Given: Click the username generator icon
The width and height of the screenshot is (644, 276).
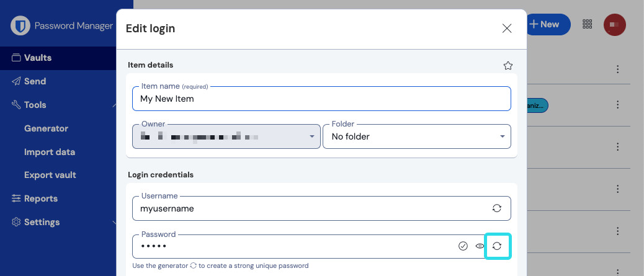Looking at the screenshot, I should (x=497, y=208).
